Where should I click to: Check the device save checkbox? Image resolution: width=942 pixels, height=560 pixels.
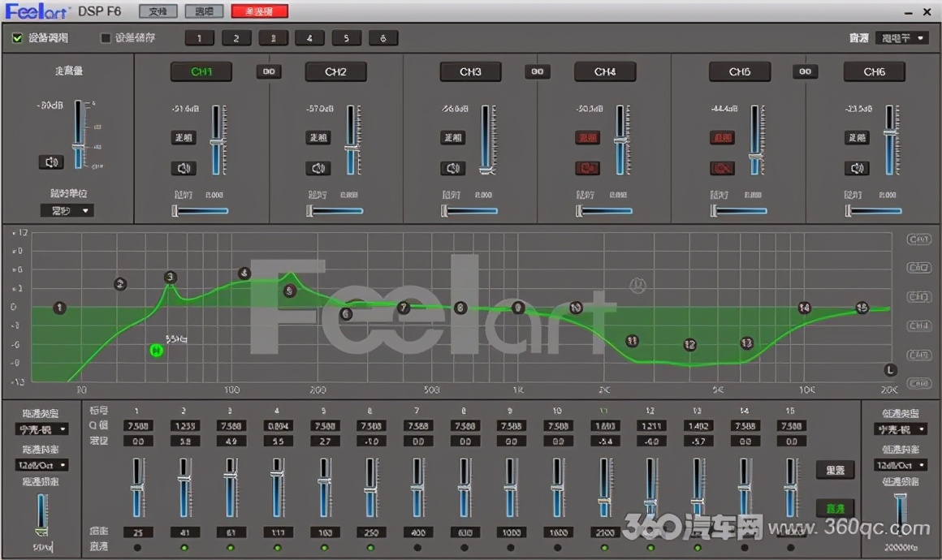point(105,37)
